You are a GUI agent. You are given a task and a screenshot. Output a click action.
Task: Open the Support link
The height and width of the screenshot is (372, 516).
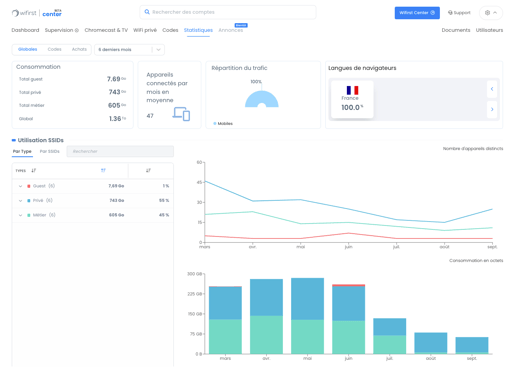click(x=459, y=13)
